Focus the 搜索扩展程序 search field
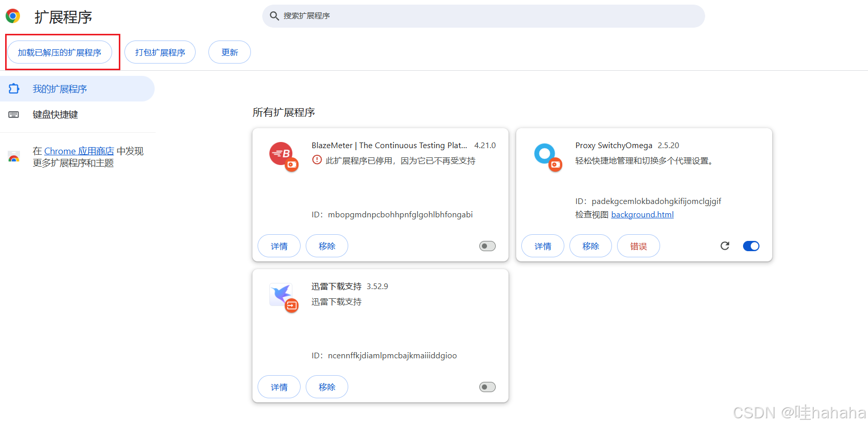This screenshot has height=428, width=868. coord(483,16)
